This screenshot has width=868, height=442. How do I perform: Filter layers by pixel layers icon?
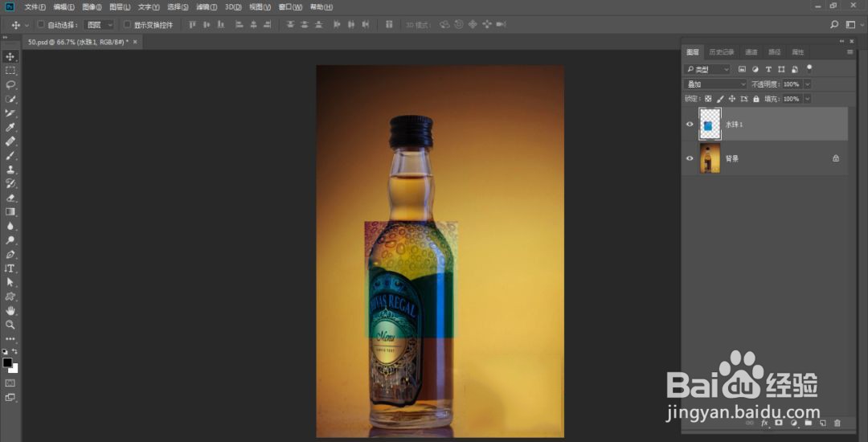[742, 70]
